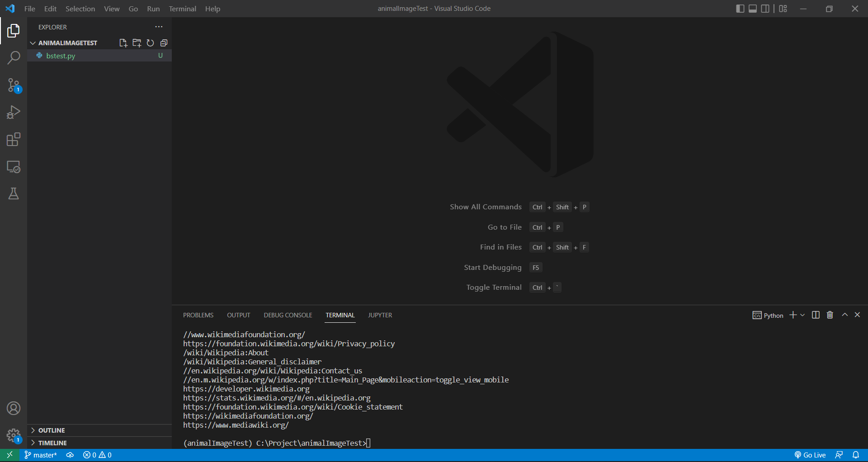Screen dimensions: 868x462
Task: Open the Help menu
Action: click(212, 9)
